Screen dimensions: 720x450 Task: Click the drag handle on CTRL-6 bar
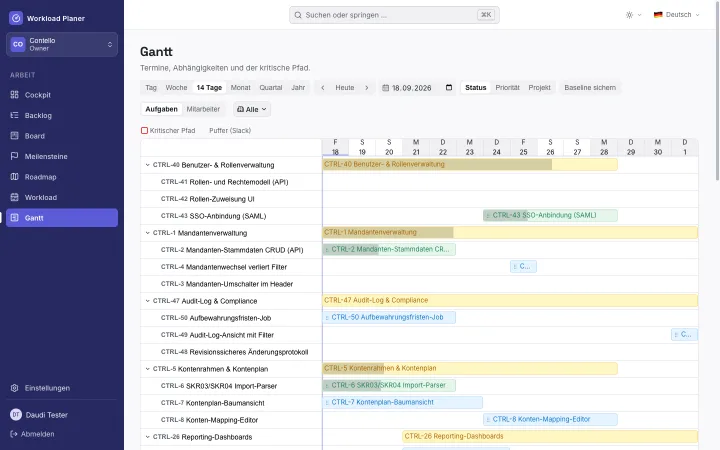tap(327, 385)
